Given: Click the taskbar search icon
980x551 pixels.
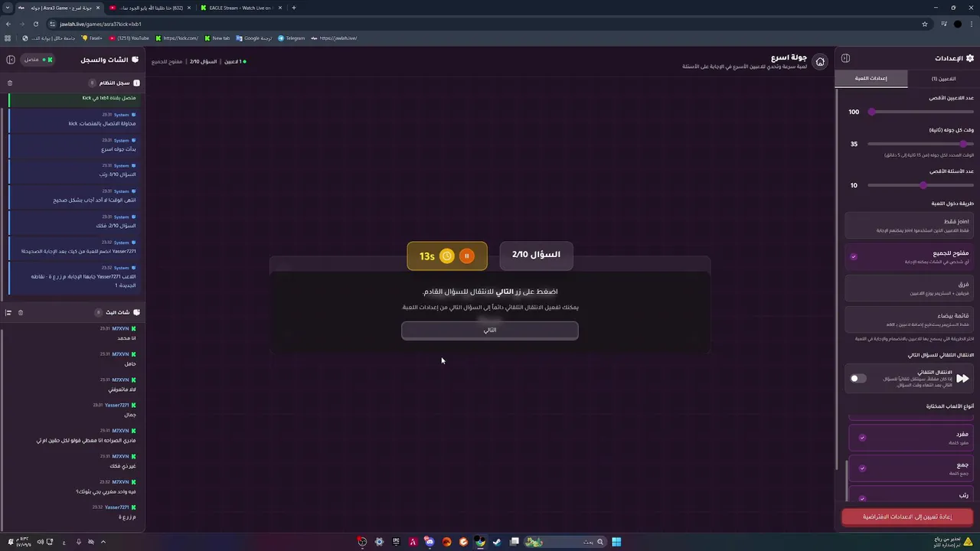Looking at the screenshot, I should (599, 542).
